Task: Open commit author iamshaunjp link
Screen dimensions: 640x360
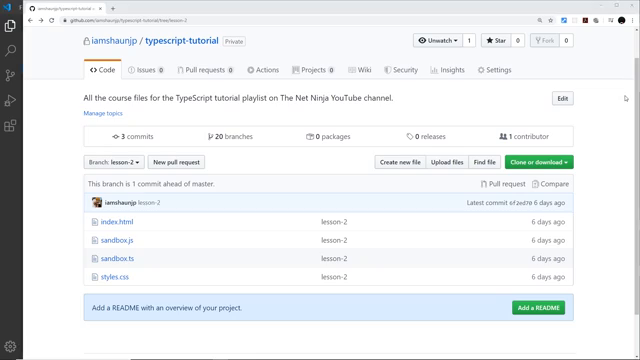Action: [x=120, y=202]
